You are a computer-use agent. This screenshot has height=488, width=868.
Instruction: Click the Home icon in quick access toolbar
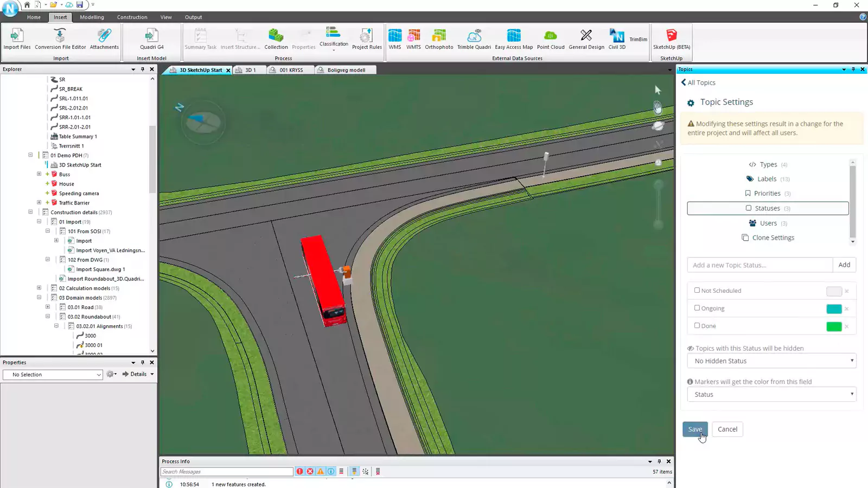(27, 5)
